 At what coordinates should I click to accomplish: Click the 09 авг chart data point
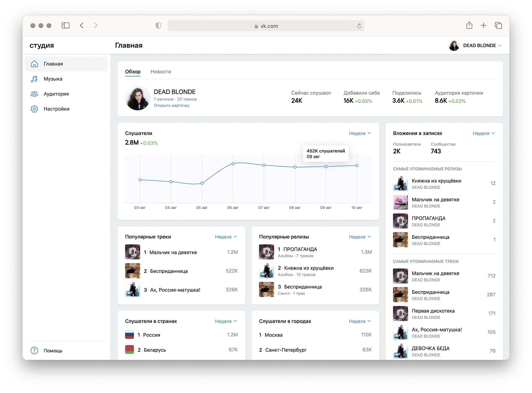pyautogui.click(x=326, y=167)
